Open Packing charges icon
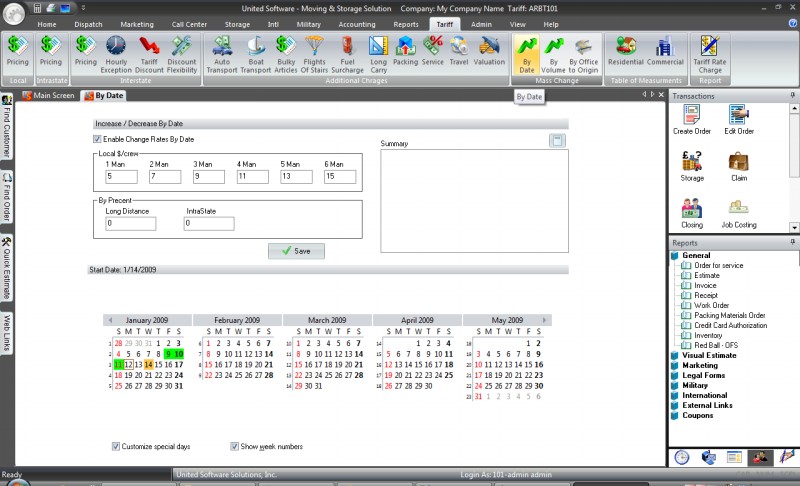800x486 pixels. [x=406, y=51]
